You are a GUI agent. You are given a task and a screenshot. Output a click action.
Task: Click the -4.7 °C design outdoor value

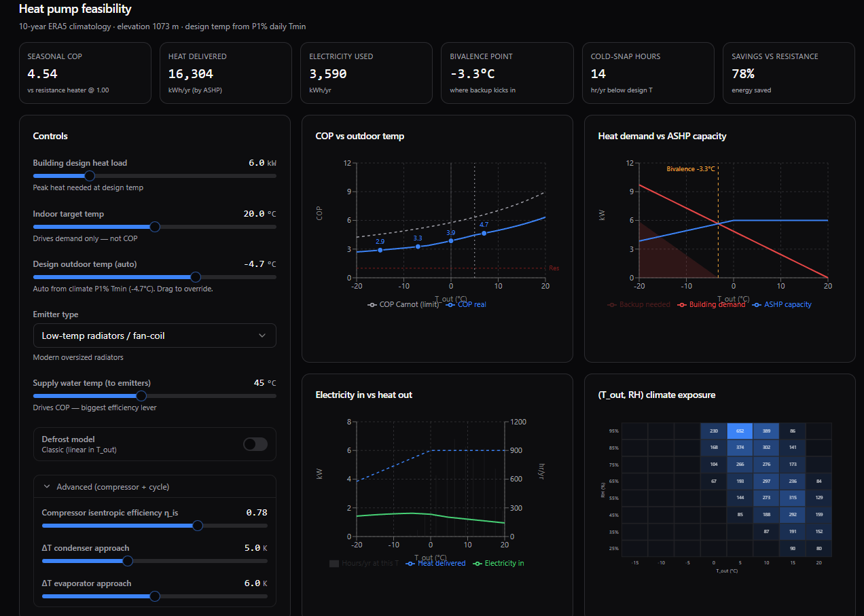(x=259, y=264)
